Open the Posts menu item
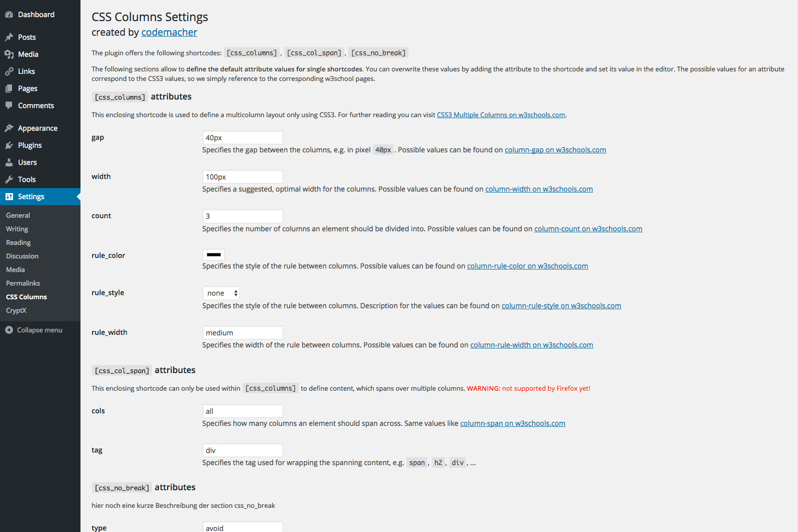 [x=40, y=37]
